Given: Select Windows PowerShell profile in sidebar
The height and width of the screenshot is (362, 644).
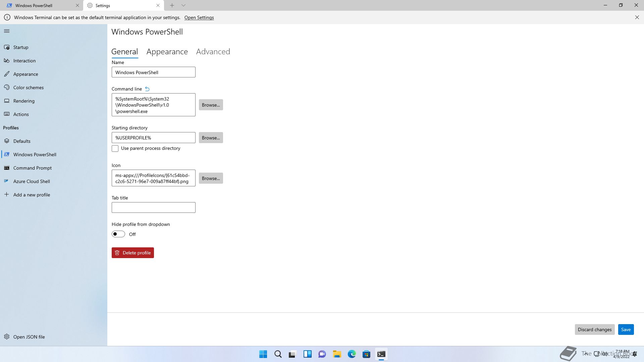Looking at the screenshot, I should click(x=54, y=155).
